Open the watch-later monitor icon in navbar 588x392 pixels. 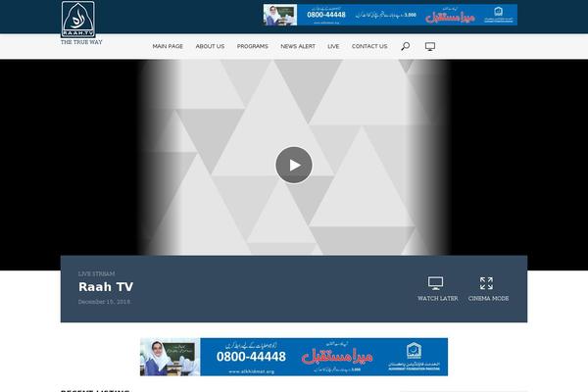[430, 46]
